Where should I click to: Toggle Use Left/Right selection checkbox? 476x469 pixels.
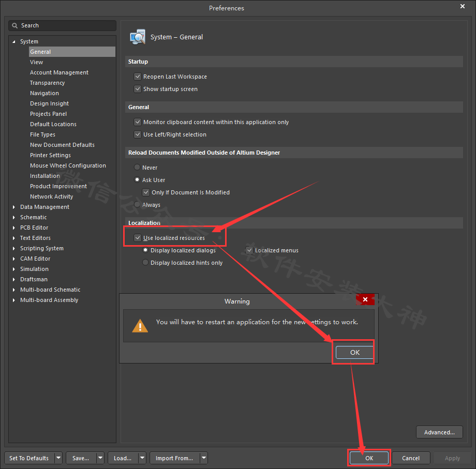[138, 134]
